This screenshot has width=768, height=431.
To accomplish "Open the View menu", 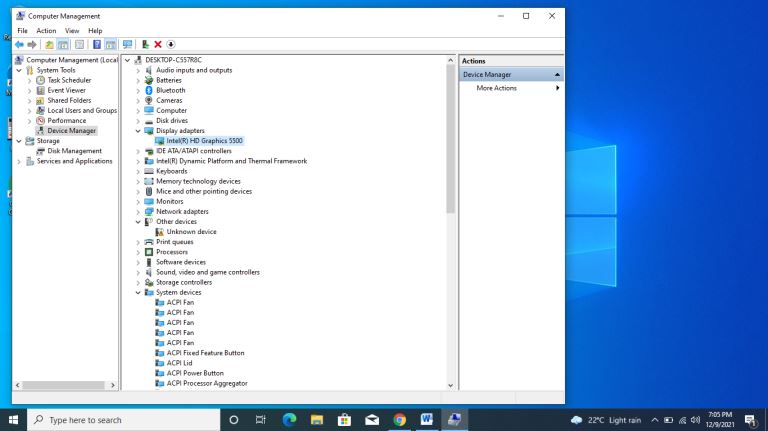I will (72, 30).
